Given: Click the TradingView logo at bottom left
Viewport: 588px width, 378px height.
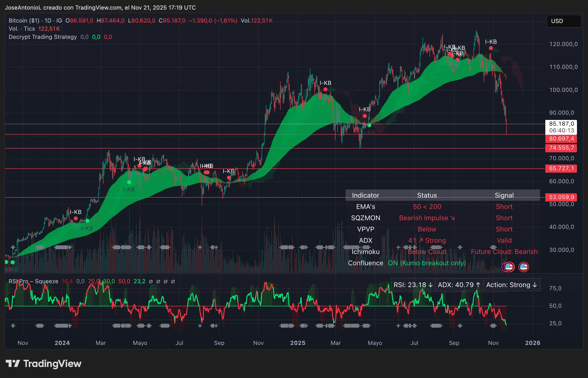Looking at the screenshot, I should (x=44, y=364).
